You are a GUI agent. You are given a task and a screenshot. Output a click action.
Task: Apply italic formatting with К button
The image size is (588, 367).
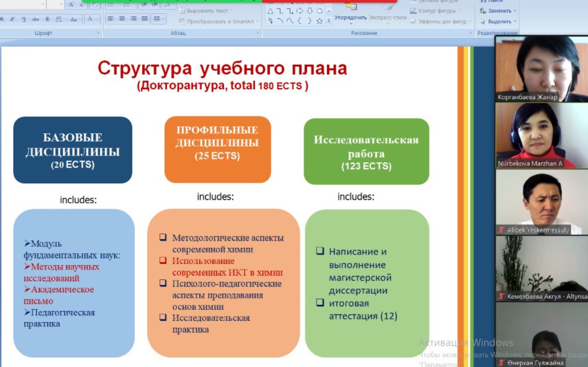12,19
